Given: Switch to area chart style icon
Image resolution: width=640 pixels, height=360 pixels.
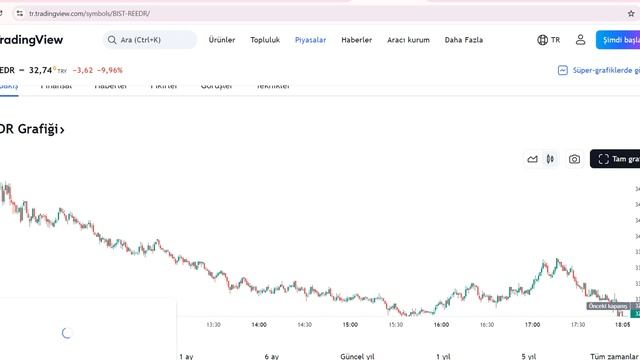Looking at the screenshot, I should click(x=532, y=159).
